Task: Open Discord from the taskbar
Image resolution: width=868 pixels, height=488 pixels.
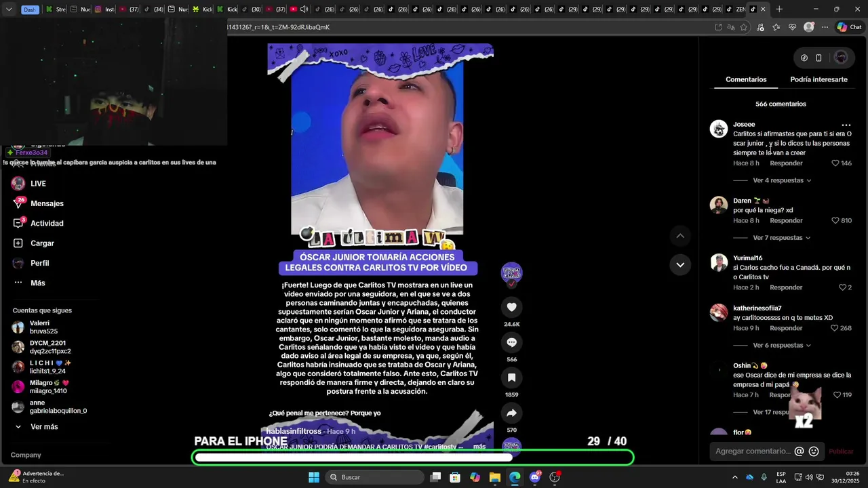Action: 535,477
